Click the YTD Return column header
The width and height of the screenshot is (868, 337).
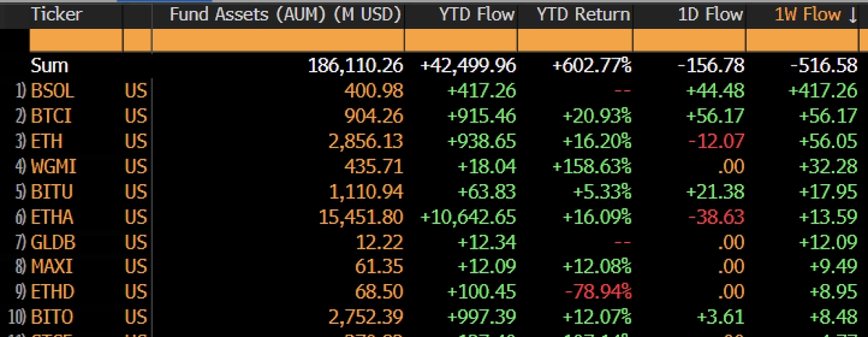pyautogui.click(x=583, y=14)
